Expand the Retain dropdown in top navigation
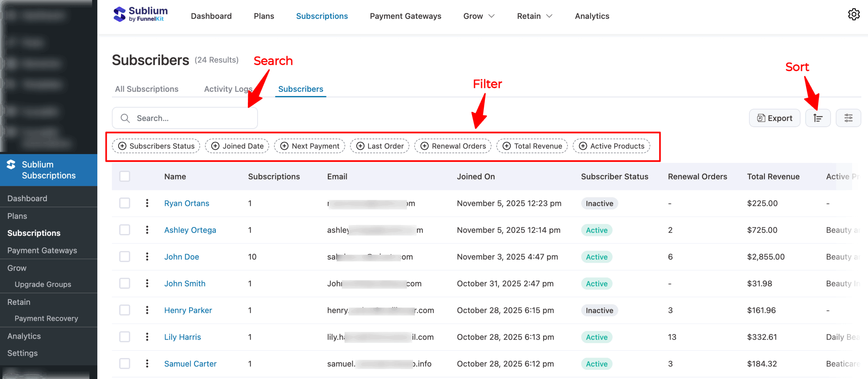868x379 pixels. tap(534, 16)
